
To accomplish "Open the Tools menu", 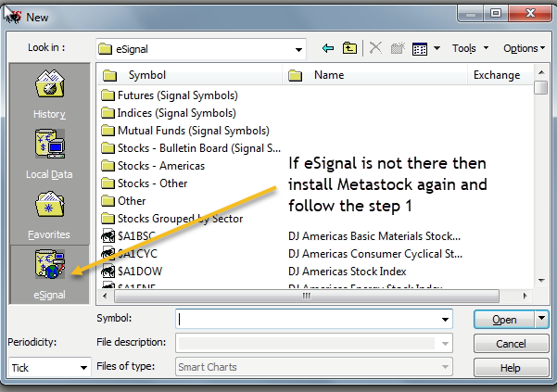I will [x=470, y=48].
